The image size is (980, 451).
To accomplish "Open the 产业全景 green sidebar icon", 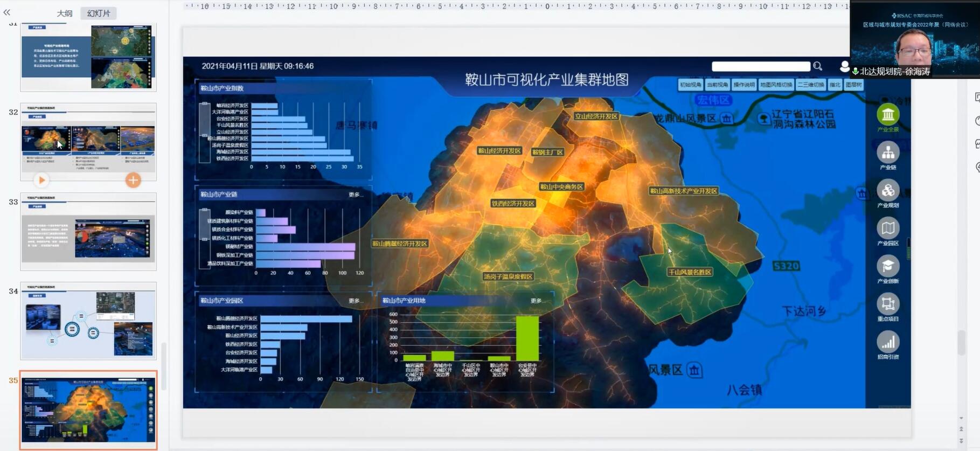I will pos(888,115).
